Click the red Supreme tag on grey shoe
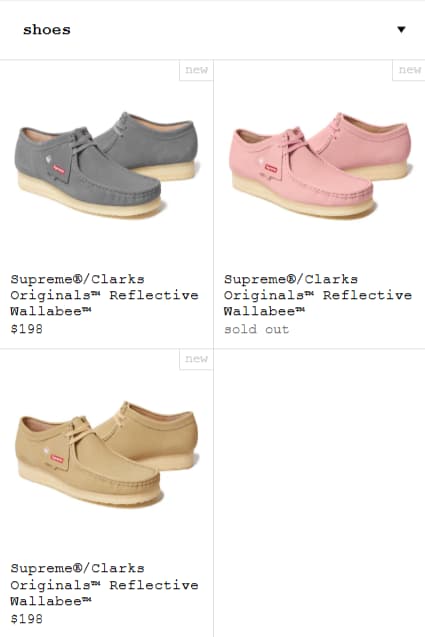Viewport: 425px width, 637px height. (x=59, y=169)
